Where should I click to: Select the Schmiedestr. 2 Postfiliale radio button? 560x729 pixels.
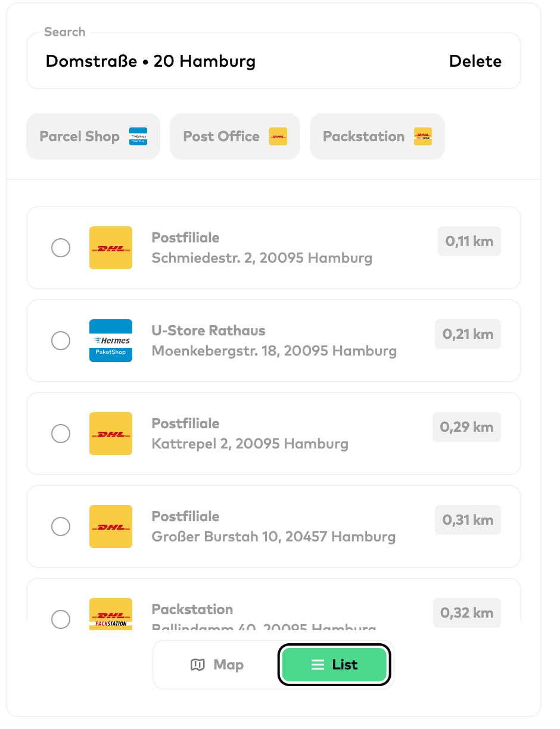61,248
